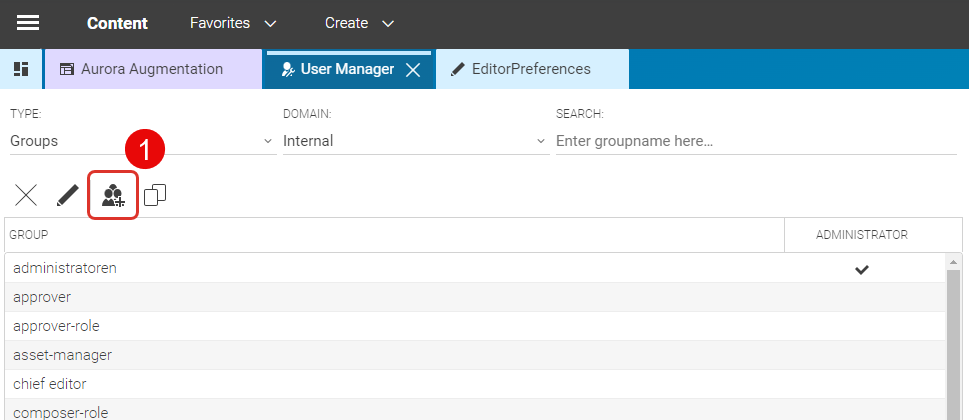Click the scrollbar up arrow
The width and height of the screenshot is (969, 420).
(955, 262)
